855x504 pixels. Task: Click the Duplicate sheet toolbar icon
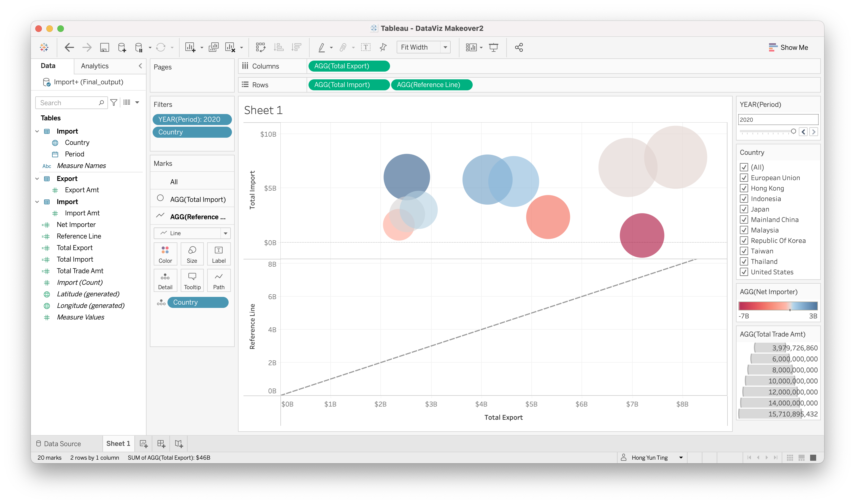click(x=213, y=48)
